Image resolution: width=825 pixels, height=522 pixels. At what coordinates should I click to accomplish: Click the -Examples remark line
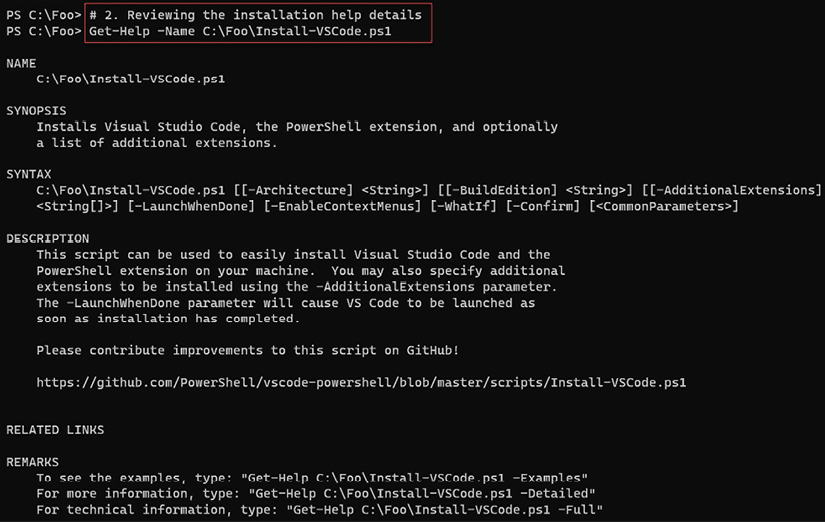coord(312,478)
